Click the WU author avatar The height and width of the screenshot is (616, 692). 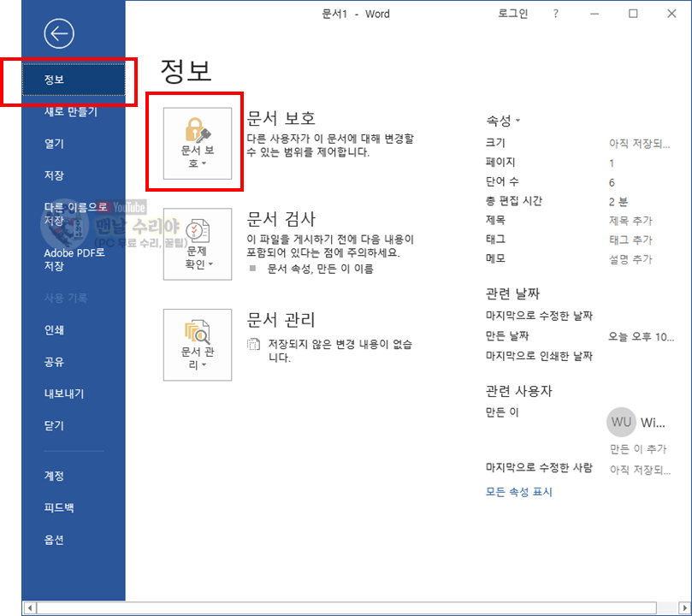tap(621, 422)
